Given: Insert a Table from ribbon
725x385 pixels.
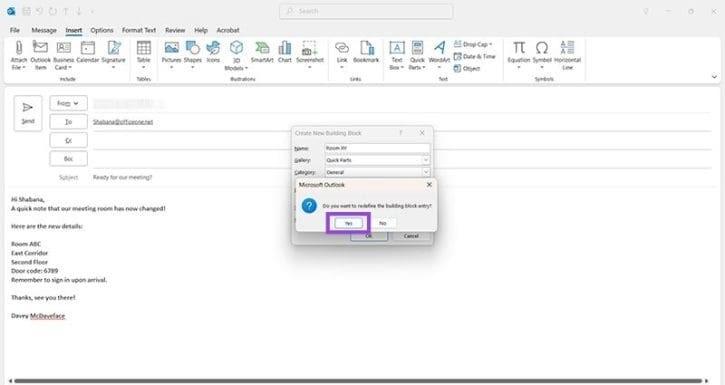Looking at the screenshot, I should (x=144, y=55).
